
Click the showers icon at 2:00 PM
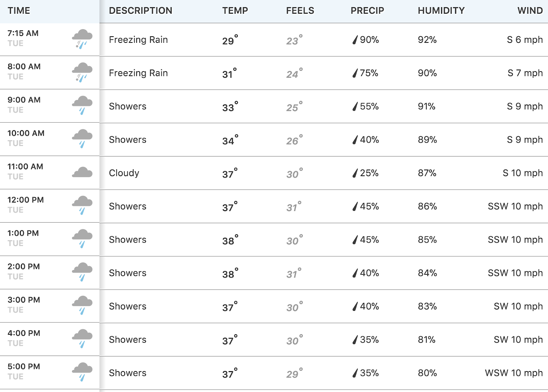(x=82, y=272)
